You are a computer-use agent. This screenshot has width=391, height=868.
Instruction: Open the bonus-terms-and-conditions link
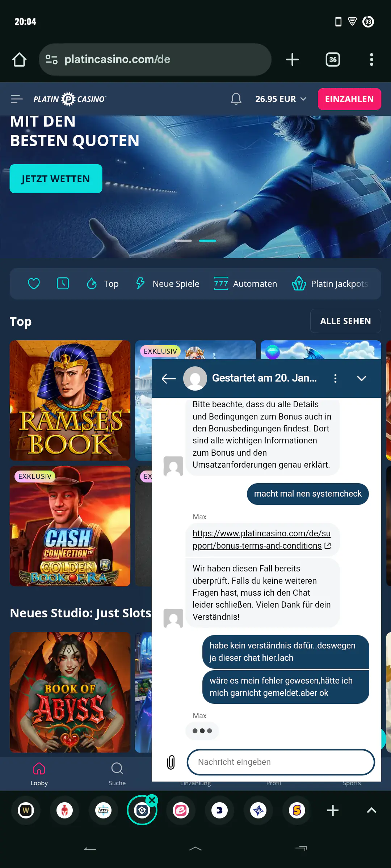(x=261, y=540)
